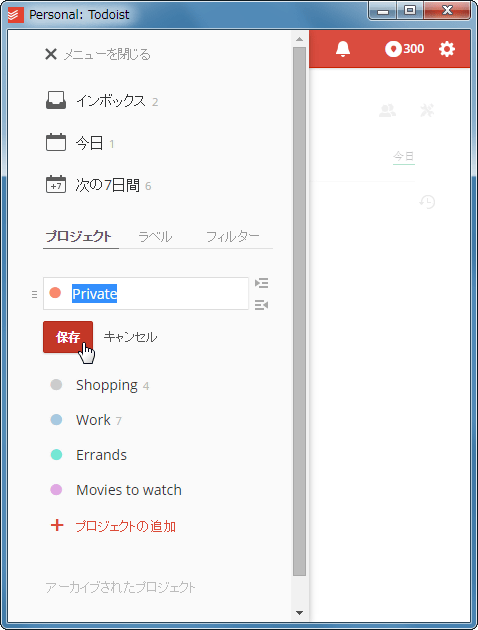Screen dimensions: 478x630
Task: Open the Movies to watch project
Action: pos(129,490)
